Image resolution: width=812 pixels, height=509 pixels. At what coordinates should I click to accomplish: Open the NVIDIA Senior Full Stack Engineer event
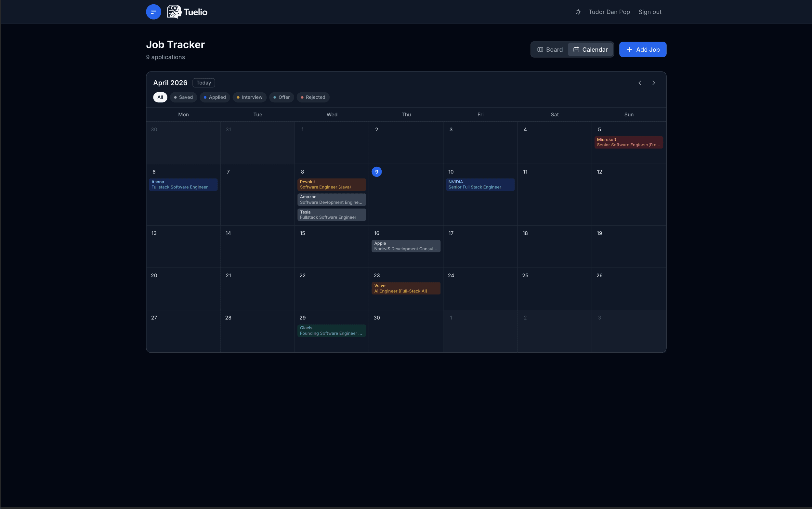tap(479, 184)
